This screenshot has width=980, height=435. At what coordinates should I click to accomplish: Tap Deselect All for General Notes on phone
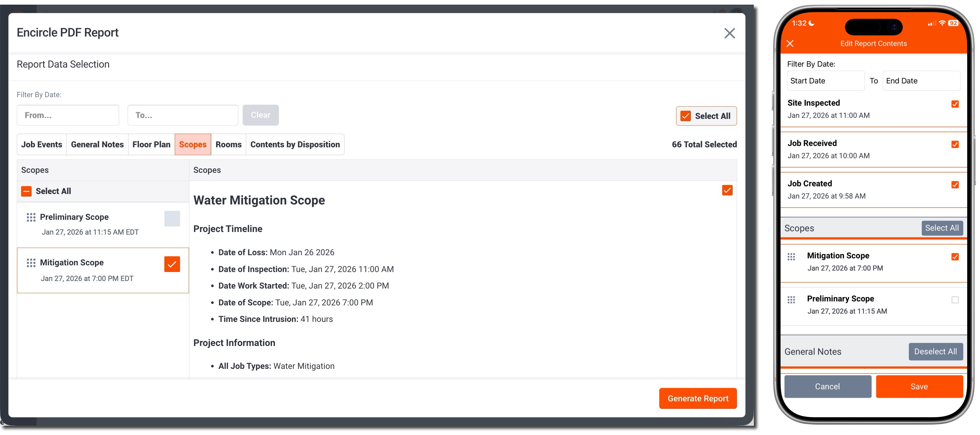[x=936, y=351]
